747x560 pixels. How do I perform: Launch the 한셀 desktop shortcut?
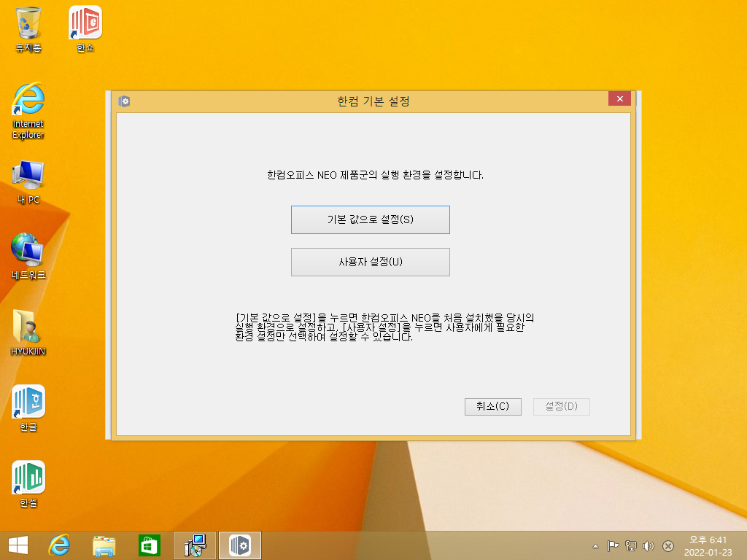(28, 484)
